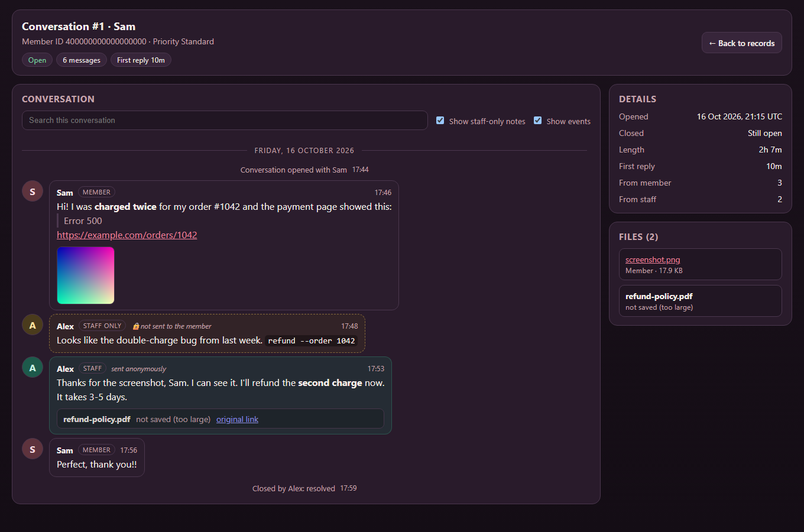Click the 'Conversation #1 · Sam' title
The height and width of the screenshot is (532, 804).
(79, 26)
